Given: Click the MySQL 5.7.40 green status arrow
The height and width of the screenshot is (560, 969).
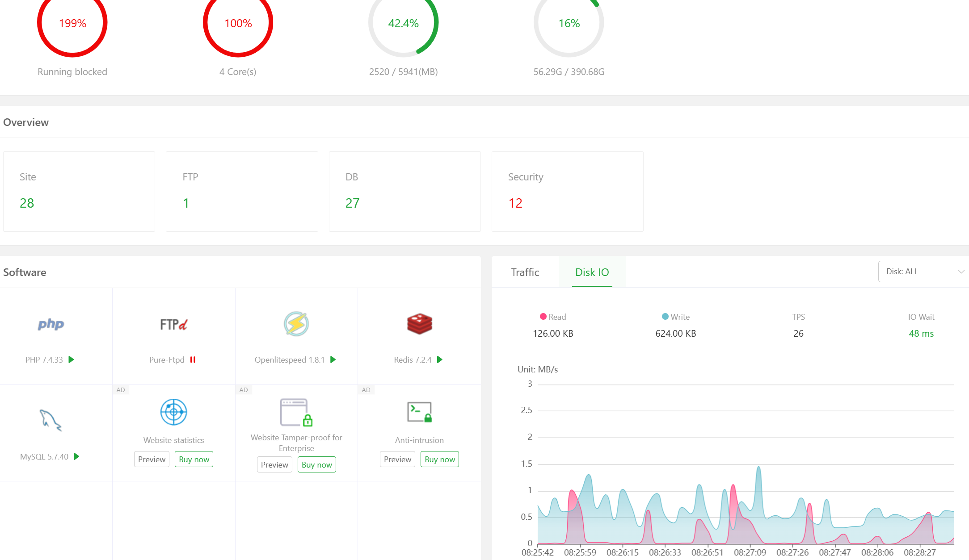Looking at the screenshot, I should 76,456.
